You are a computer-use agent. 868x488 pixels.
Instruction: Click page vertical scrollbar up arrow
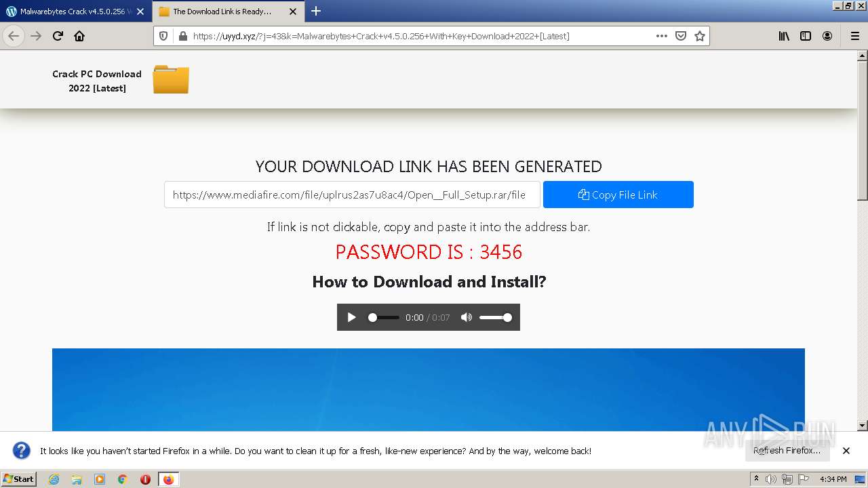pyautogui.click(x=863, y=56)
